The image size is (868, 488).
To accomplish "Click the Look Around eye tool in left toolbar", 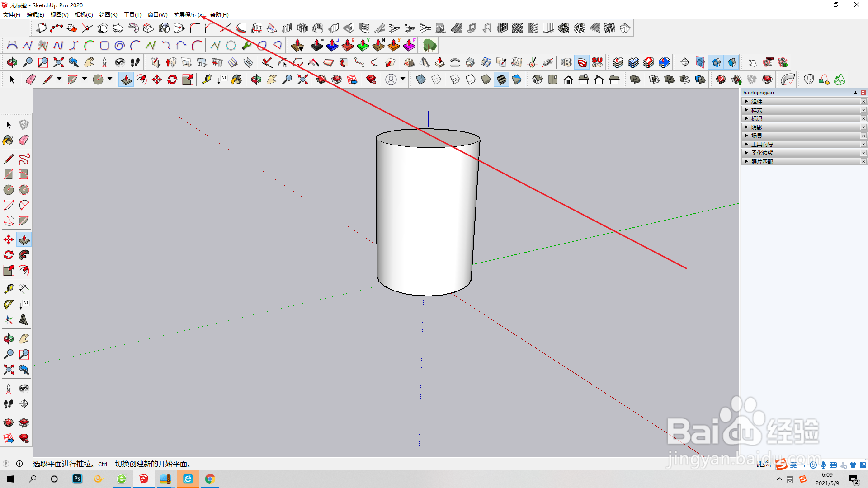I will pyautogui.click(x=24, y=389).
